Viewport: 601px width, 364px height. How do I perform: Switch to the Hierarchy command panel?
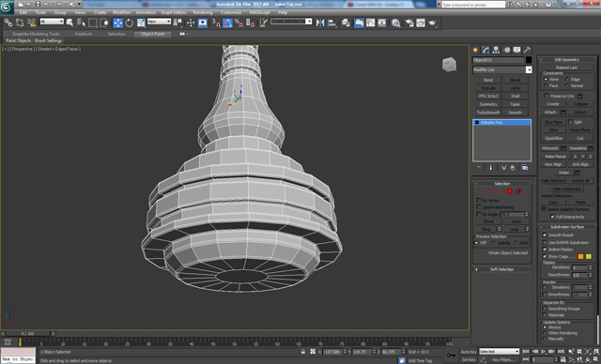coord(497,50)
